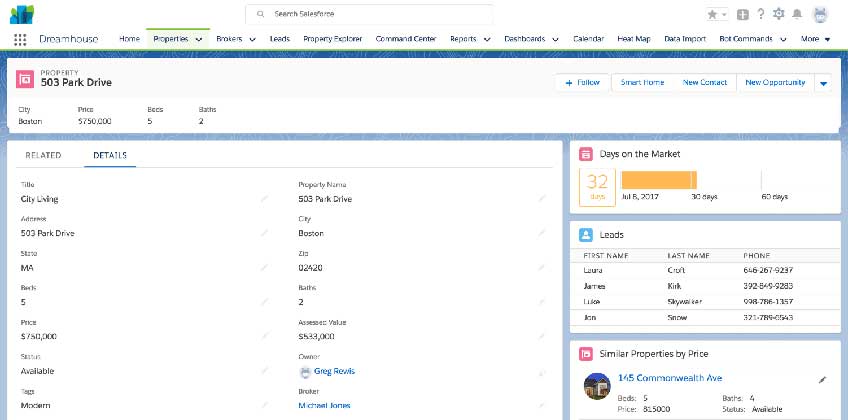Click the Assessed Value $533,000
Viewport: 848px width, 420px height.
(316, 336)
